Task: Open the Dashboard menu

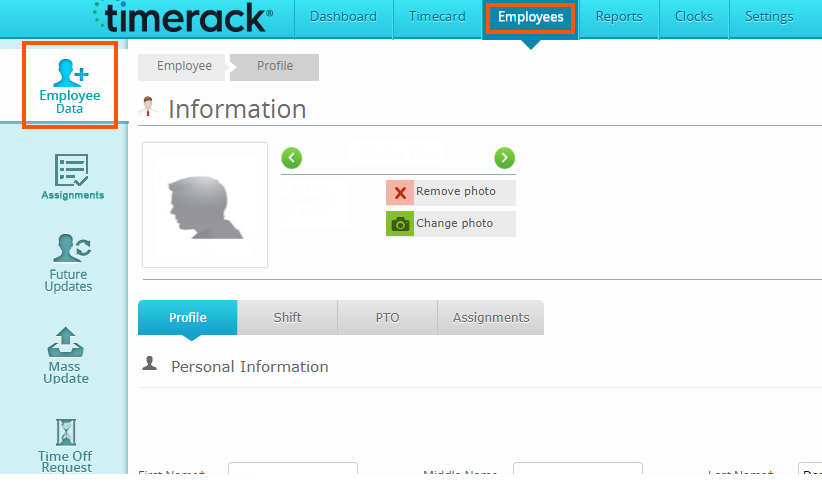Action: pyautogui.click(x=343, y=17)
